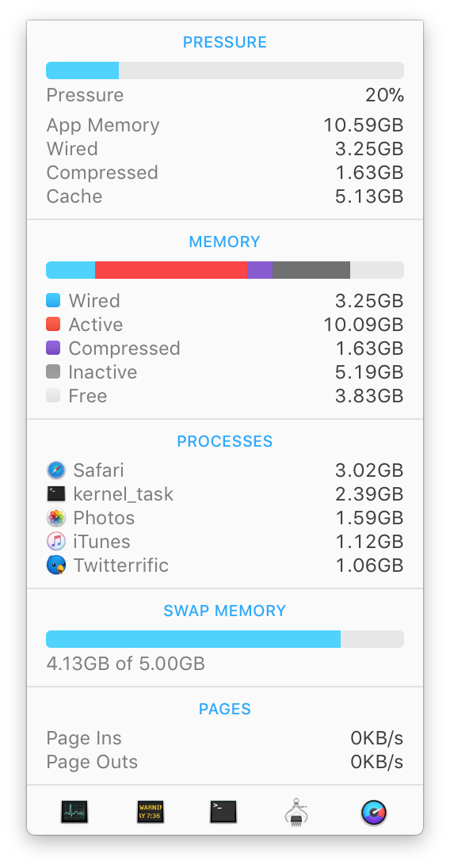Click the red Active legend swatch
Viewport: 450px width, 868px height.
coord(53,325)
